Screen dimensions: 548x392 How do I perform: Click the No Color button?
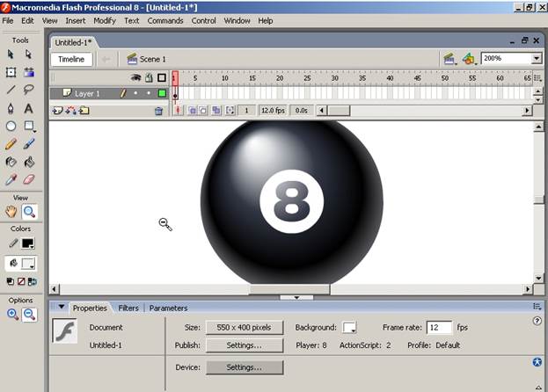tap(21, 281)
